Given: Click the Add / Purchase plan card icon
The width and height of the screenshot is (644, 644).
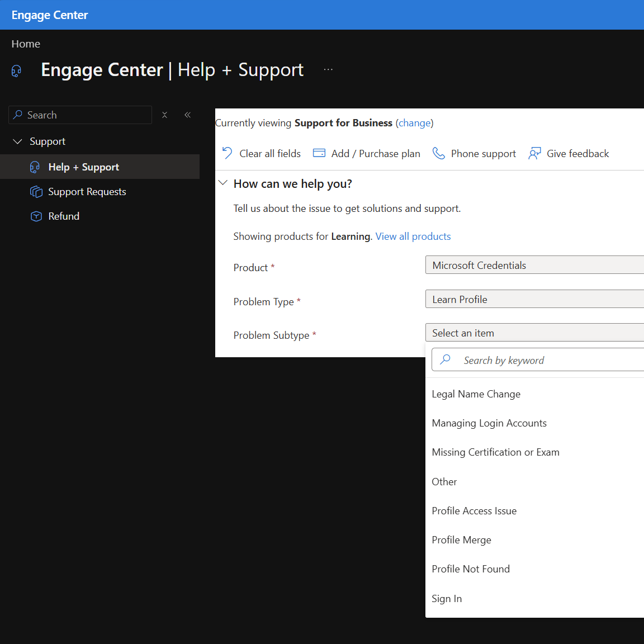Looking at the screenshot, I should (x=319, y=153).
